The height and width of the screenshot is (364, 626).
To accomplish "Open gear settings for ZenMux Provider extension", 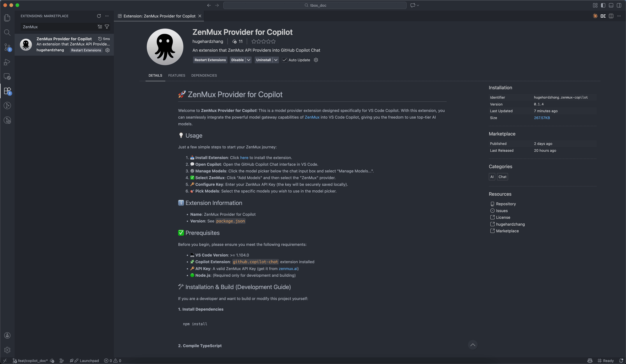I will 107,50.
